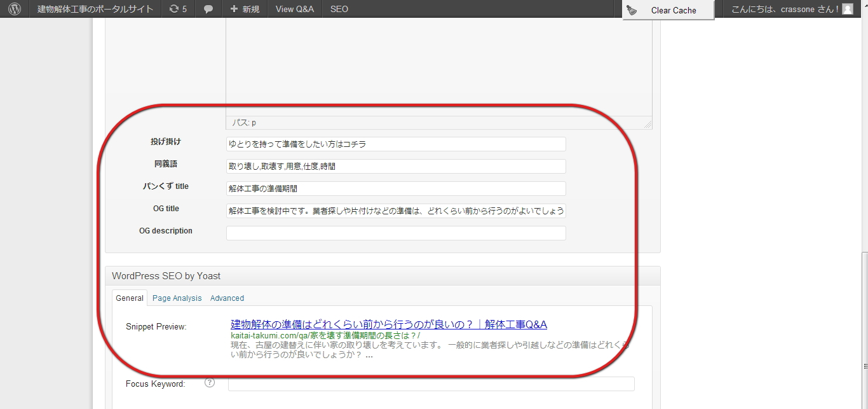Click the Focus Keyword help question mark
This screenshot has height=409, width=868.
pyautogui.click(x=210, y=383)
